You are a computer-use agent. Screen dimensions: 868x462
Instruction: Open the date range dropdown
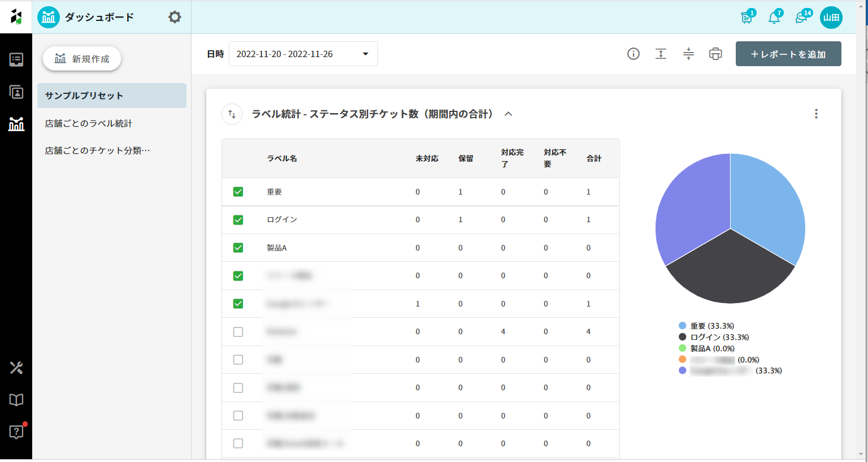click(303, 54)
